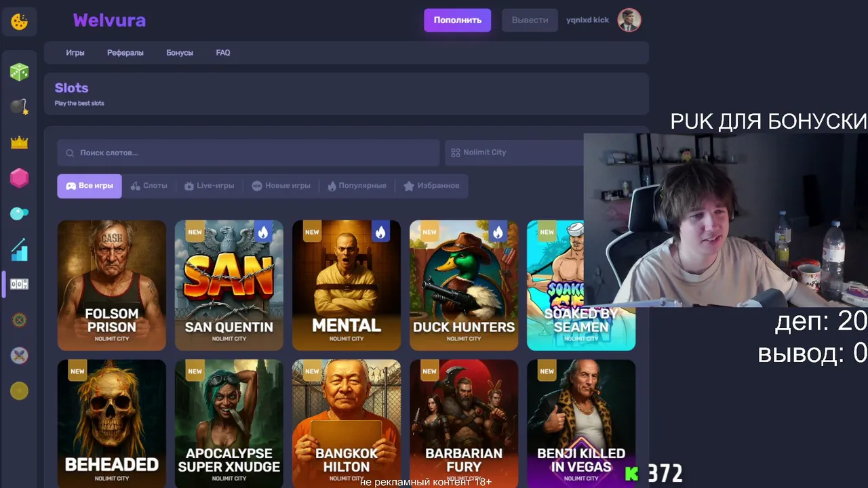This screenshot has height=488, width=868.
Task: Launch the San Quentin slot
Action: pyautogui.click(x=229, y=285)
